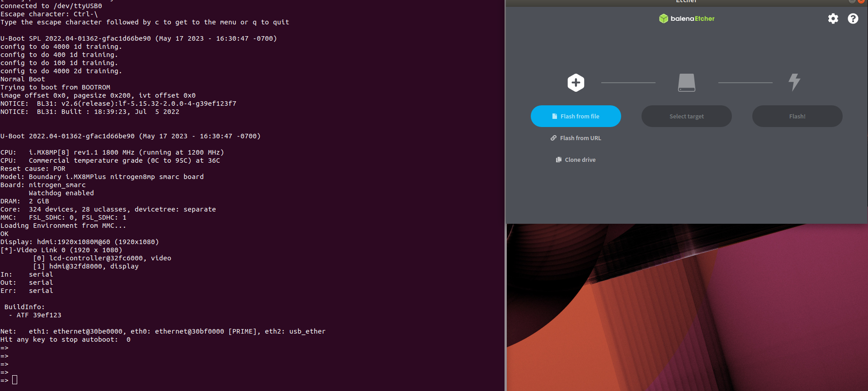
Task: Click 'Escape character: Ctrl-\' line
Action: pos(49,14)
